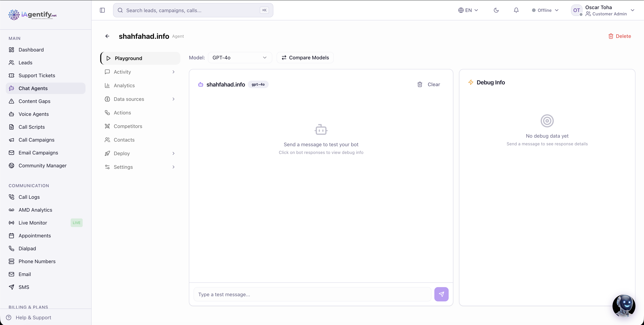644x325 pixels.
Task: Click the Live Monitor broadcast icon
Action: click(11, 223)
